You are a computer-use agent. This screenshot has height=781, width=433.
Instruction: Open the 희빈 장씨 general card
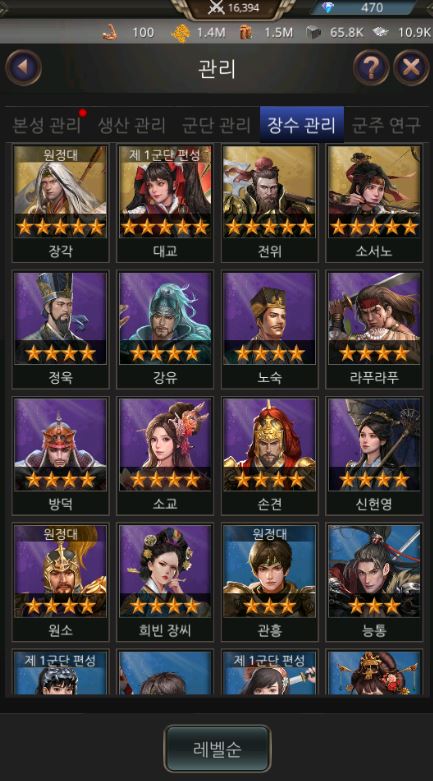(x=165, y=583)
